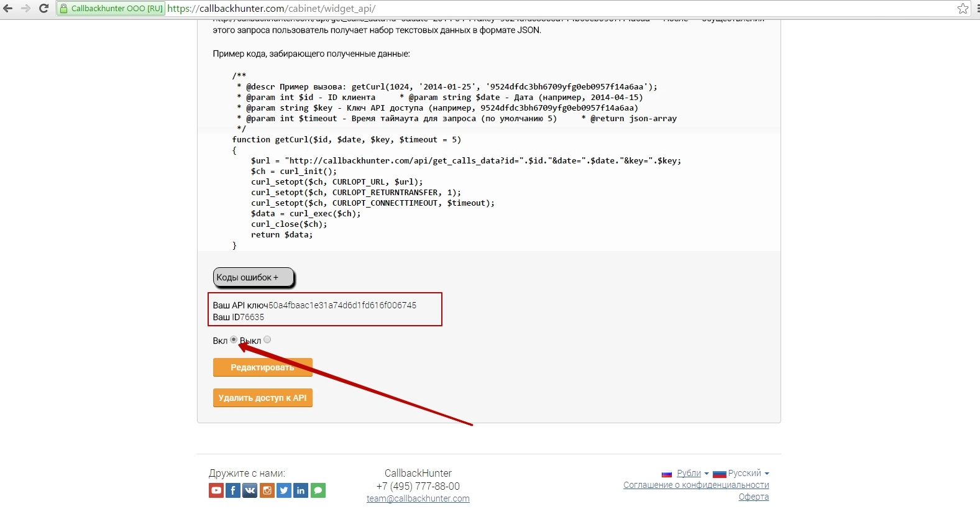Click the '@descr Пример вызова' comment line
Viewport: 980px width, 514px height.
click(447, 87)
